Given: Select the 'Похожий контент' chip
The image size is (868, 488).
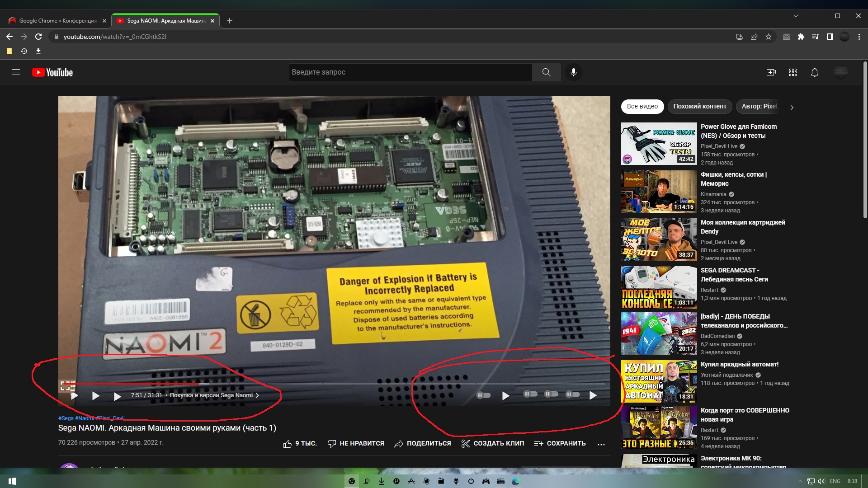Looking at the screenshot, I should point(699,107).
